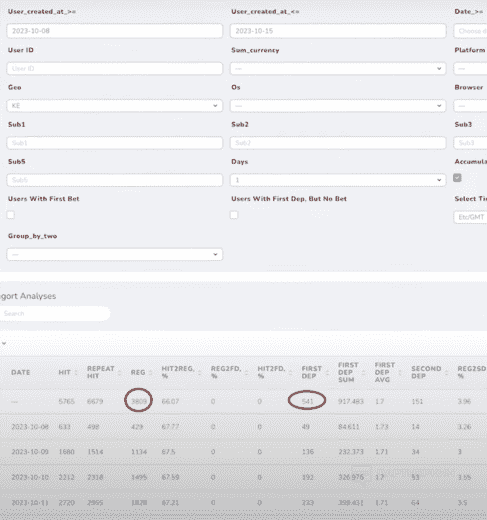Enable Users With First Bet checkbox

point(11,215)
